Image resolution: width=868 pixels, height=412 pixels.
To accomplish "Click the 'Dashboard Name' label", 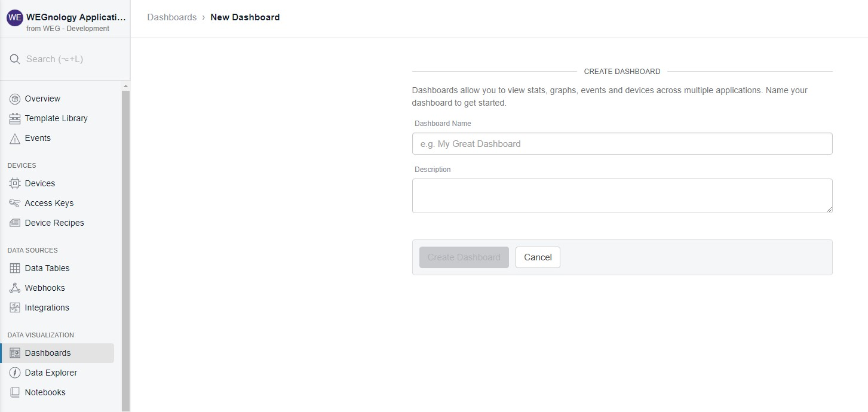I will tap(443, 124).
